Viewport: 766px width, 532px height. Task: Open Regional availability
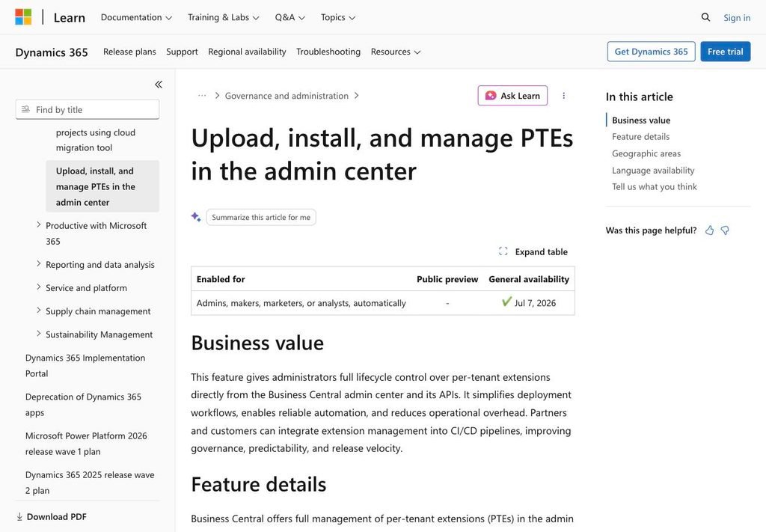tap(247, 52)
